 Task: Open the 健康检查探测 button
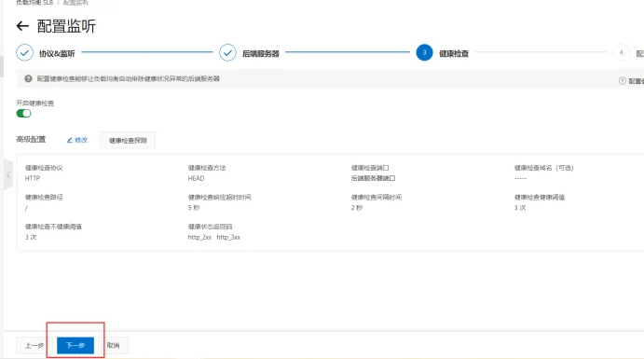[x=128, y=141]
